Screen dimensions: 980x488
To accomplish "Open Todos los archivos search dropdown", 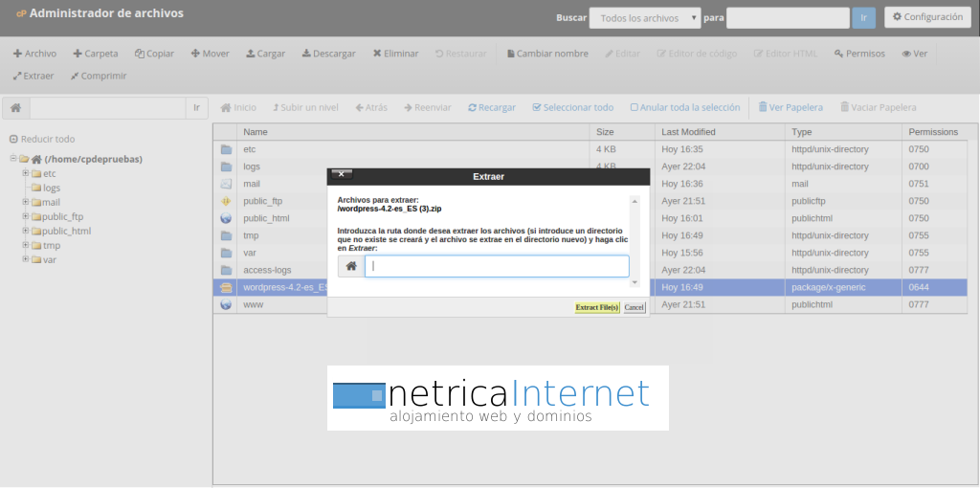I will 646,17.
